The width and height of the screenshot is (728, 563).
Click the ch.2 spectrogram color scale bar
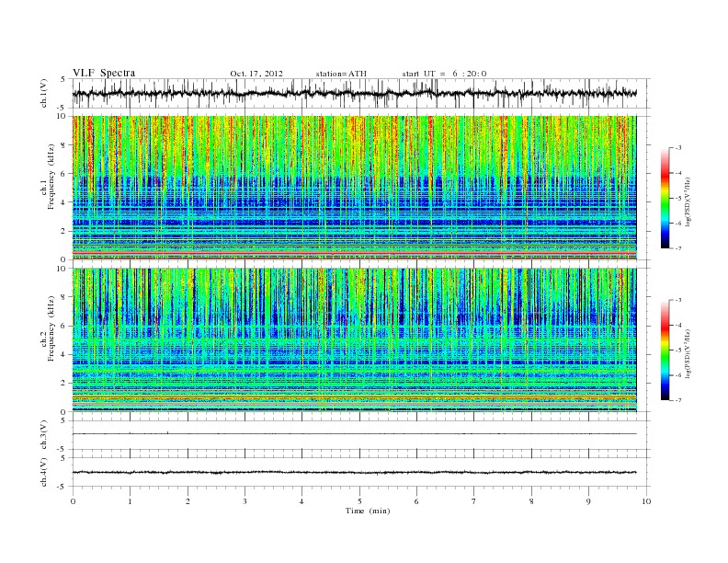pyautogui.click(x=665, y=350)
